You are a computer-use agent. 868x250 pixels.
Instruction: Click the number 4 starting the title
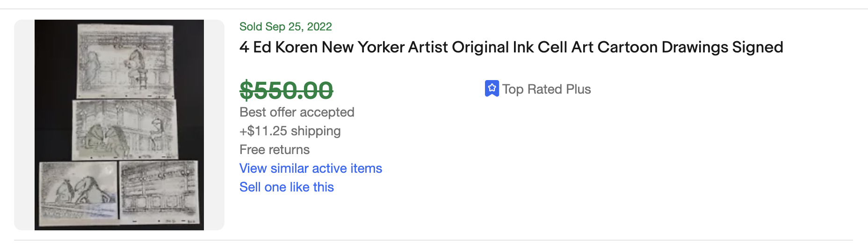tap(244, 47)
